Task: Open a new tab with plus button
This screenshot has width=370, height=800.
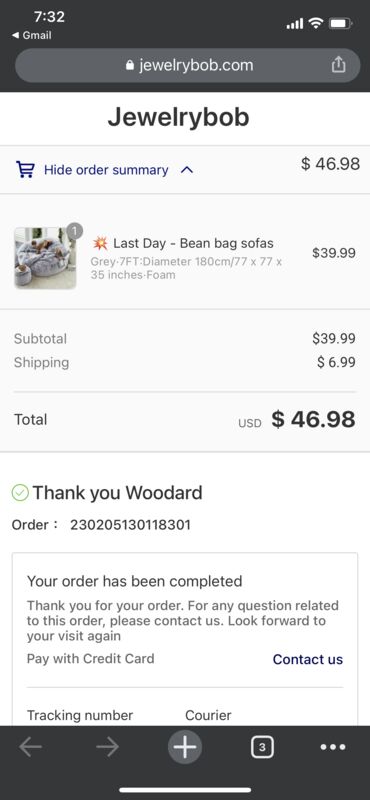Action: (185, 747)
